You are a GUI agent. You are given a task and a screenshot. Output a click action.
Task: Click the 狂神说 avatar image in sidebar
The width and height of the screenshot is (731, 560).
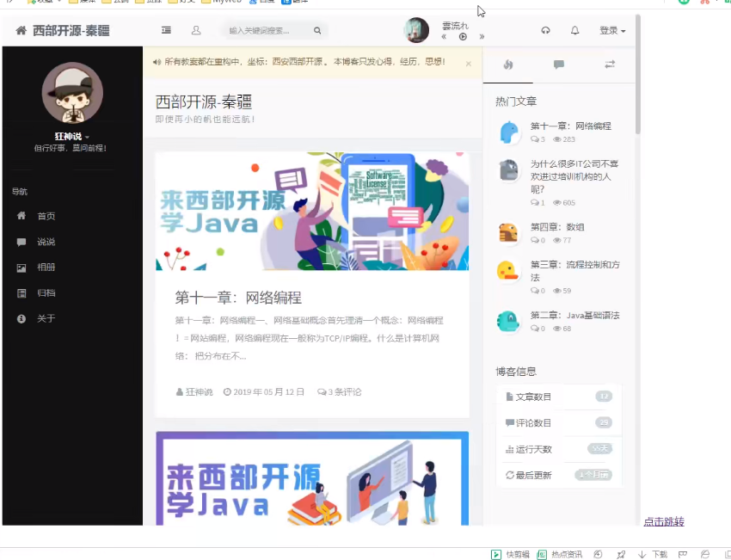pos(72,92)
